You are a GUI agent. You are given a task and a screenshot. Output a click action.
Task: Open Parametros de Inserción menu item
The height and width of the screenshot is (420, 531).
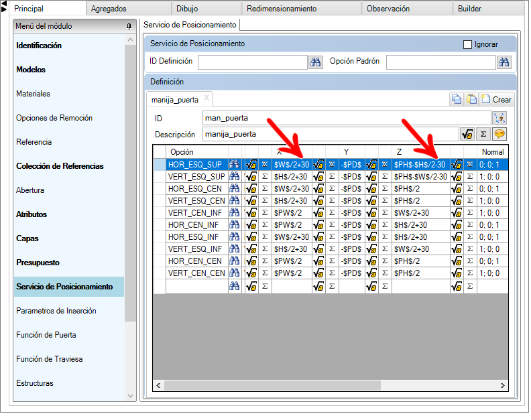coord(56,311)
